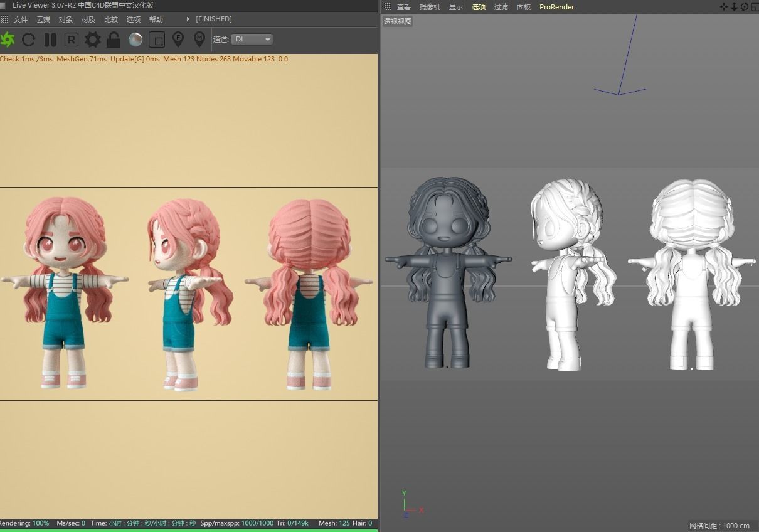Click the blue camera target lines in viewport
Screen dimensions: 759x532
coord(620,55)
